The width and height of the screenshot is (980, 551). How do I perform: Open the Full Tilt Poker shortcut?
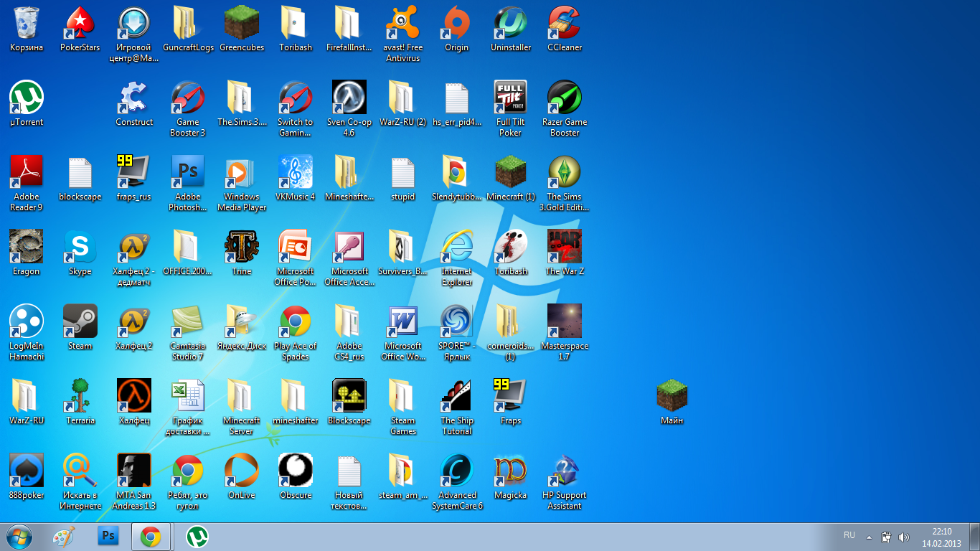click(x=511, y=98)
